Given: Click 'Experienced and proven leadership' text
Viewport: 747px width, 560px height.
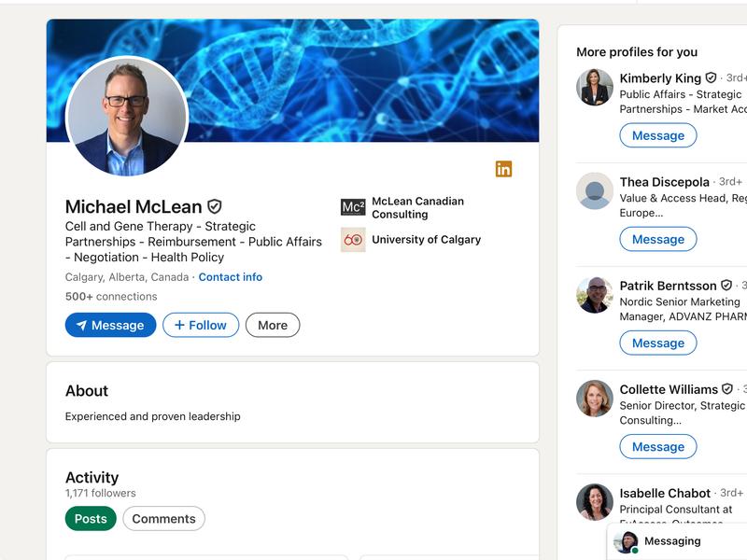Looking at the screenshot, I should tap(153, 416).
